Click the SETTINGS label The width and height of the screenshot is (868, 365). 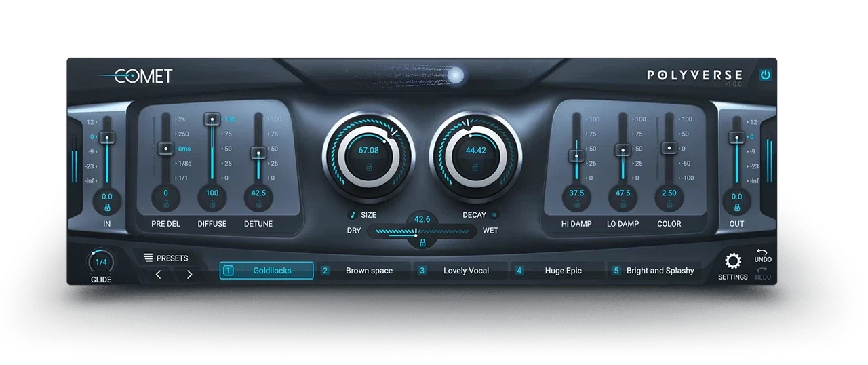733,277
